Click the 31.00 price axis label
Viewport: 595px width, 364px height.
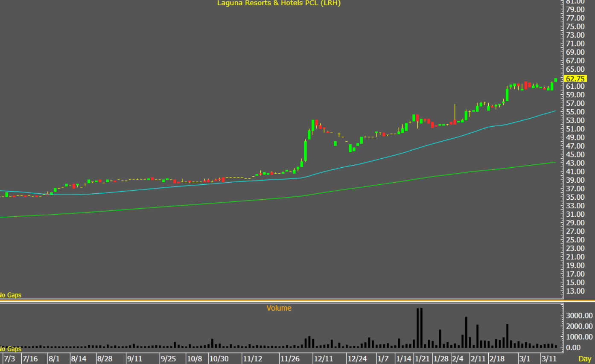click(575, 214)
